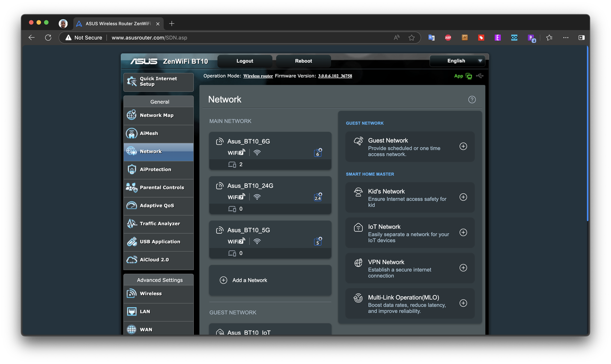The width and height of the screenshot is (611, 364).
Task: Open the browser three-dots menu
Action: [566, 38]
